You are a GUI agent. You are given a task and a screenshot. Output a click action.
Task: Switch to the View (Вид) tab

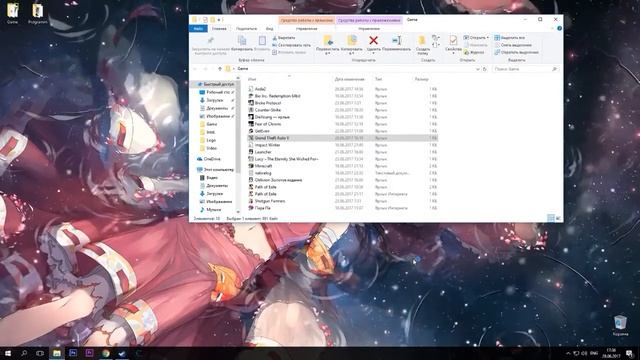point(269,29)
